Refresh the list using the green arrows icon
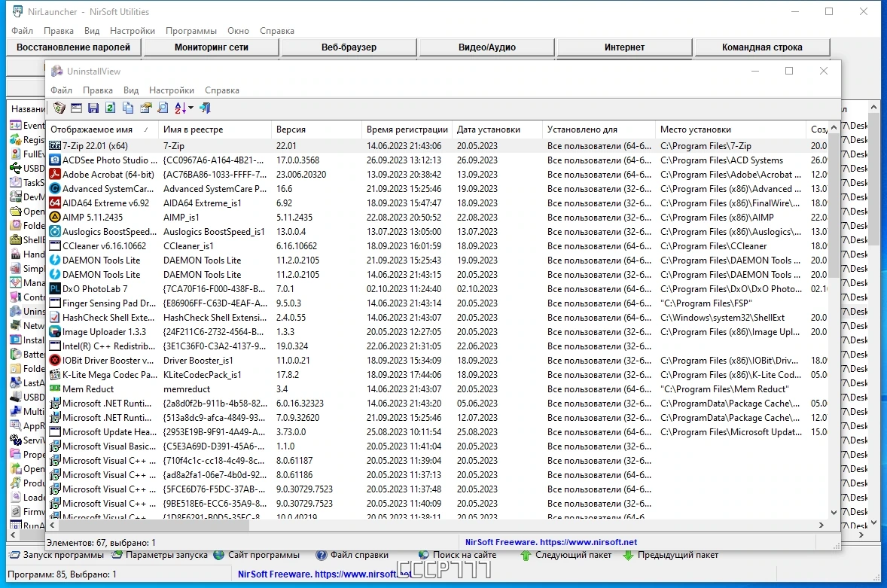This screenshot has width=887, height=588. pos(110,108)
